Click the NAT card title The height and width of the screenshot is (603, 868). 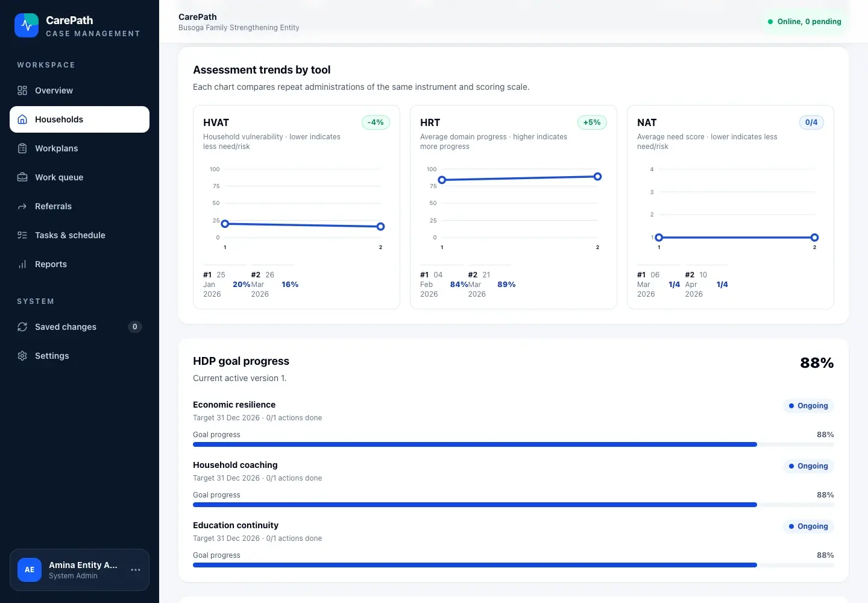click(x=647, y=122)
